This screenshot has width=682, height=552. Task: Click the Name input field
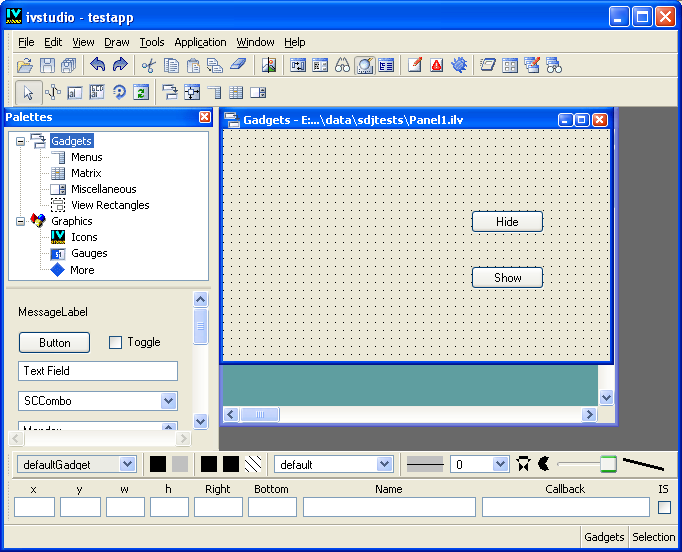(389, 507)
